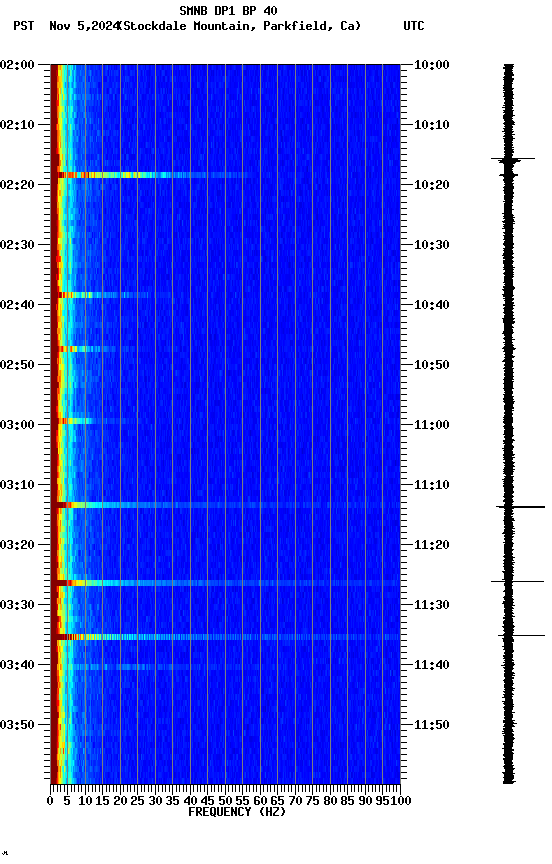Click the 11:50 UTC time label

[432, 725]
